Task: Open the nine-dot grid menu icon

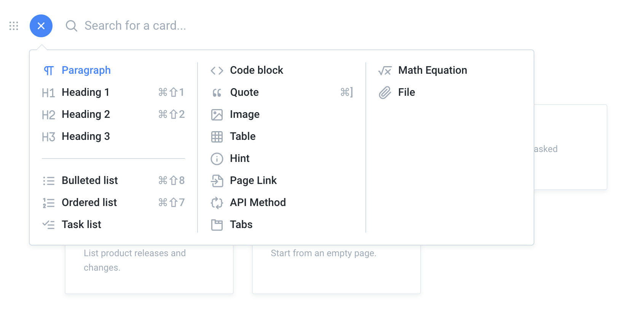Action: 14,26
